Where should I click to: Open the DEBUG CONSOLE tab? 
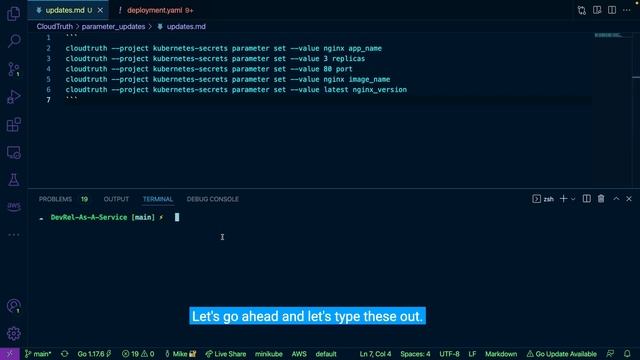click(213, 199)
